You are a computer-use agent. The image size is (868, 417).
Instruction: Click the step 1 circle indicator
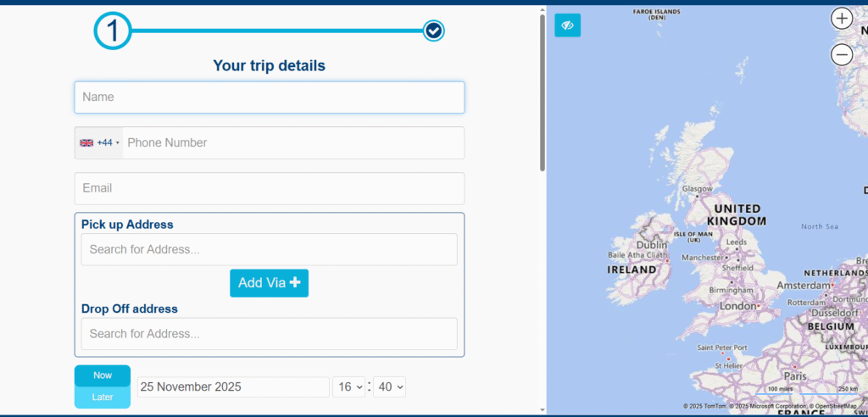113,31
